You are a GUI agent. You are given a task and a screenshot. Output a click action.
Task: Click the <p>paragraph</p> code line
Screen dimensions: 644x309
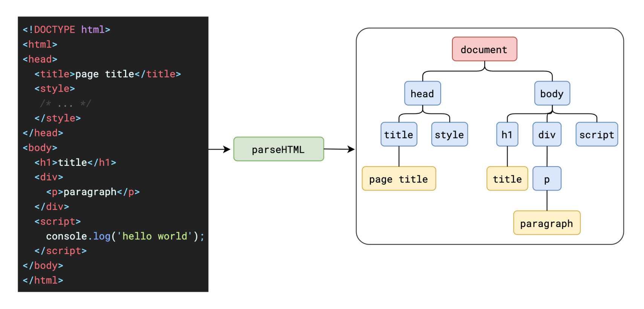tap(93, 192)
